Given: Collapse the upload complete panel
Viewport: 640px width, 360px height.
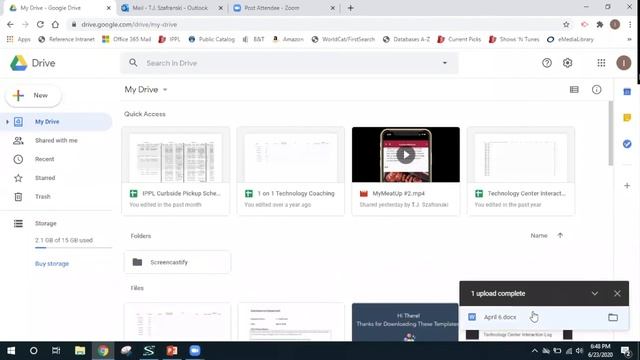Looking at the screenshot, I should coord(595,294).
